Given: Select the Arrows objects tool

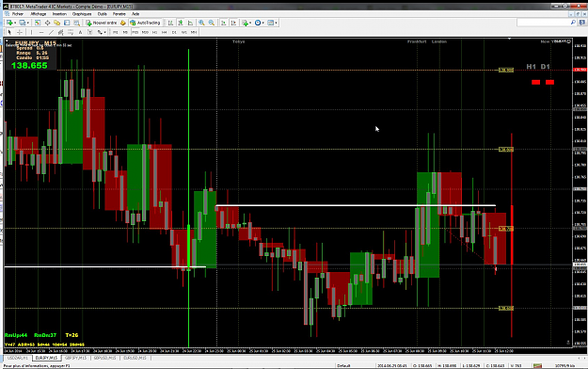Looking at the screenshot, I should click(100, 32).
